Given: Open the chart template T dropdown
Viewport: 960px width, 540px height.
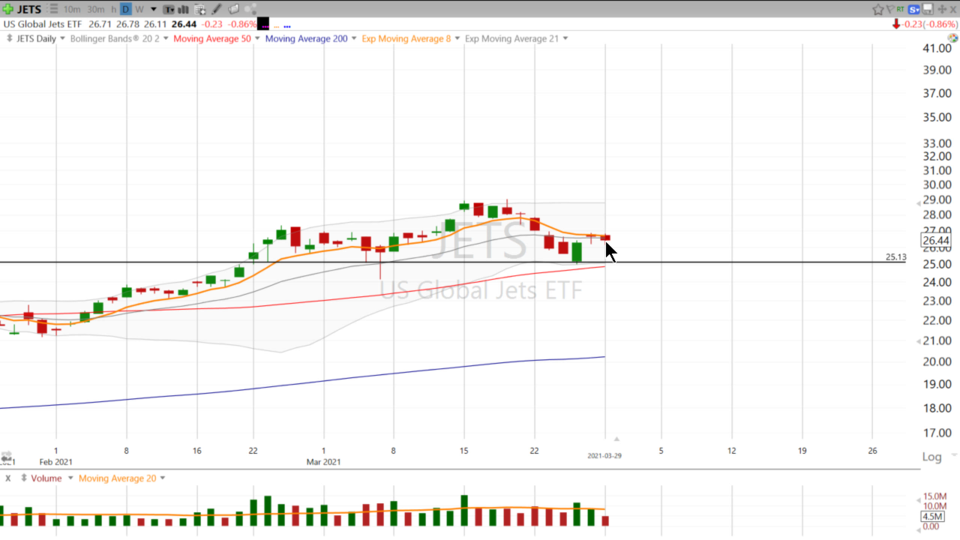Looking at the screenshot, I should 168,9.
